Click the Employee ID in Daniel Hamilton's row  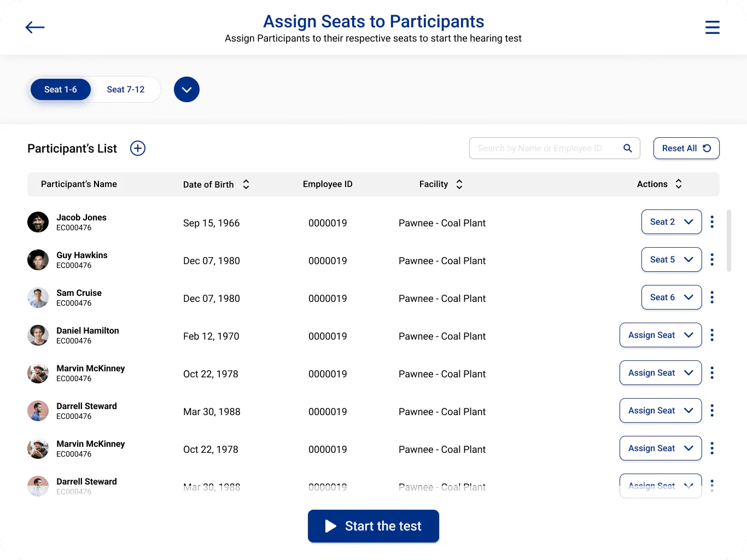point(328,336)
